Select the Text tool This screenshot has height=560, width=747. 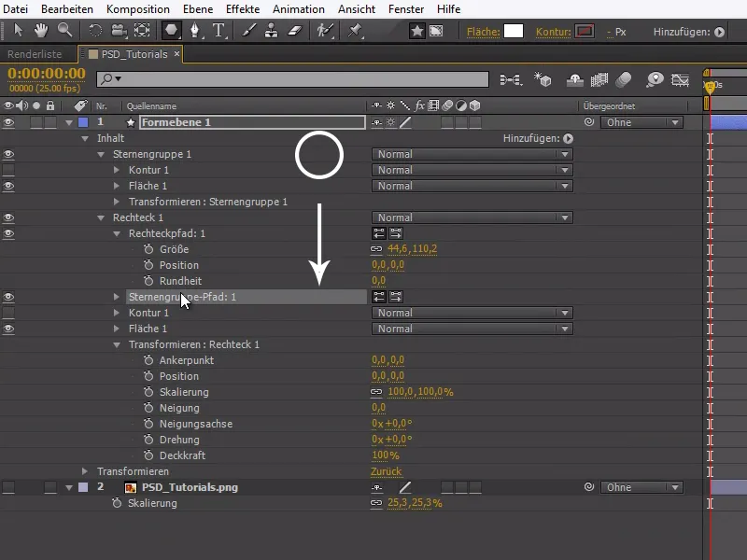tap(219, 31)
